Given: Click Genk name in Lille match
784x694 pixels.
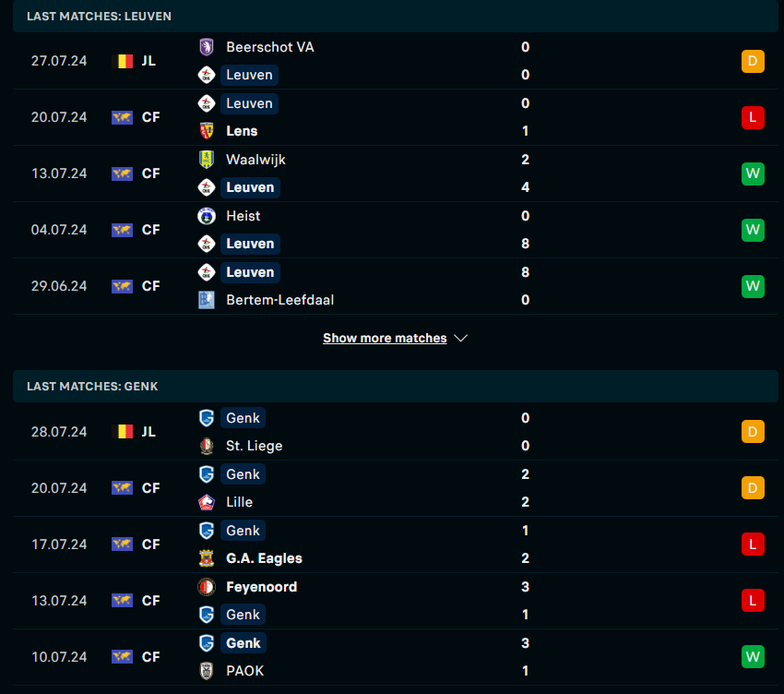Looking at the screenshot, I should point(243,474).
